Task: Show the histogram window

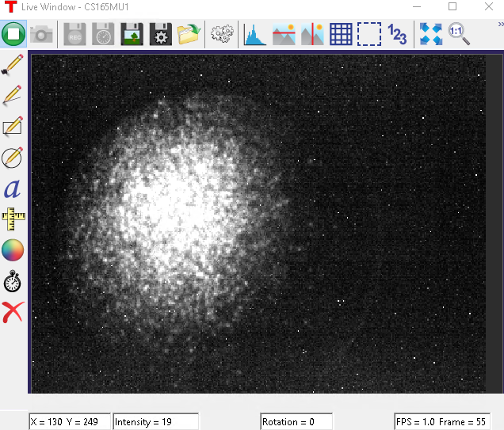Action: tap(255, 34)
